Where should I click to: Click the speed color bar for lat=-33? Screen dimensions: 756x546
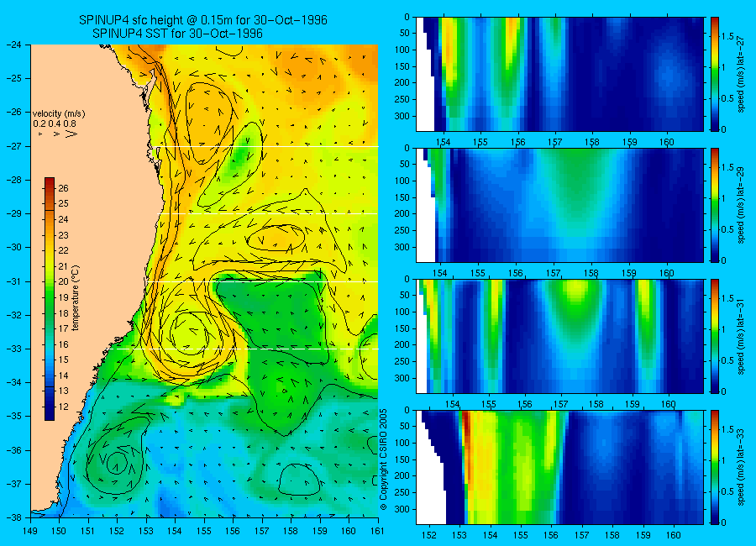pos(714,467)
